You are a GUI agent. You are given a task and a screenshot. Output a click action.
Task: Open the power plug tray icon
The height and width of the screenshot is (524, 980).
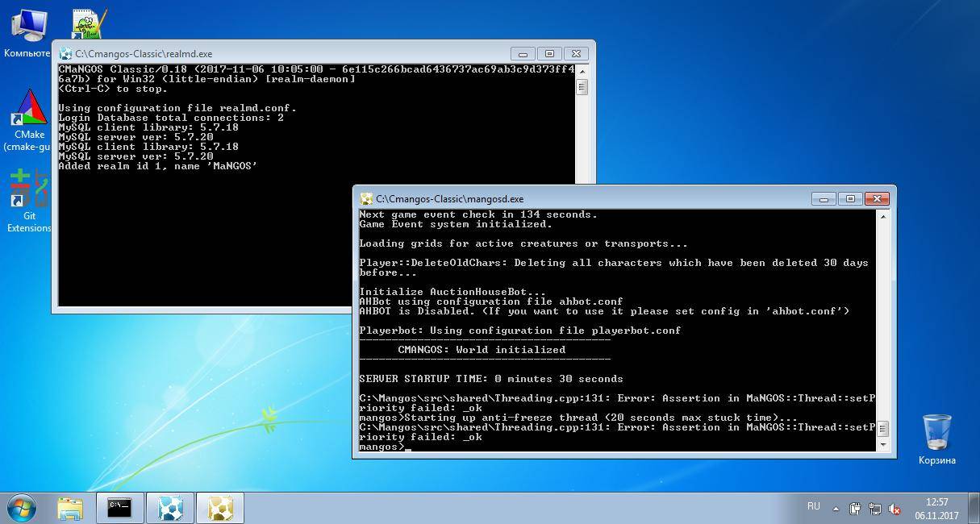[856, 509]
